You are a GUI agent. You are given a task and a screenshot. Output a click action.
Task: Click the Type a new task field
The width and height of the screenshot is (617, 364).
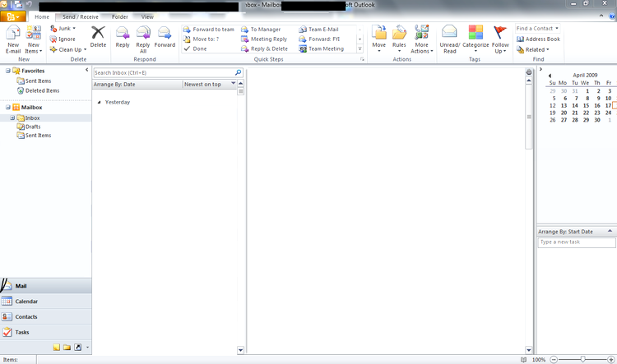[x=577, y=242]
